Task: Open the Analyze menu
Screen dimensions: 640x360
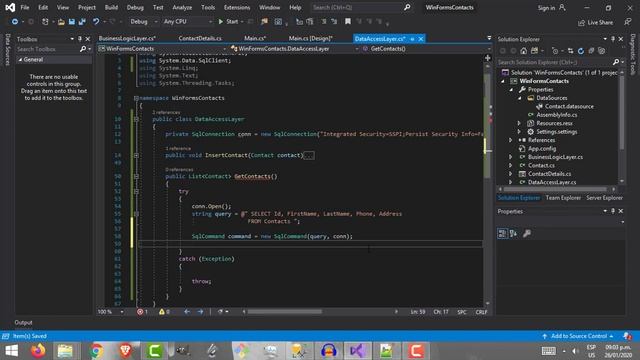Action: pos(182,7)
